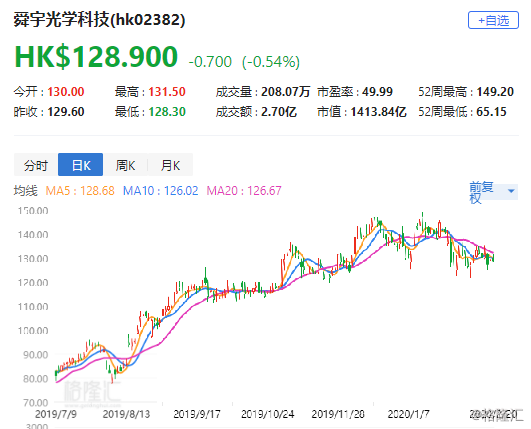
Task: Click the 100.00 price axis label
Action: [x=33, y=330]
